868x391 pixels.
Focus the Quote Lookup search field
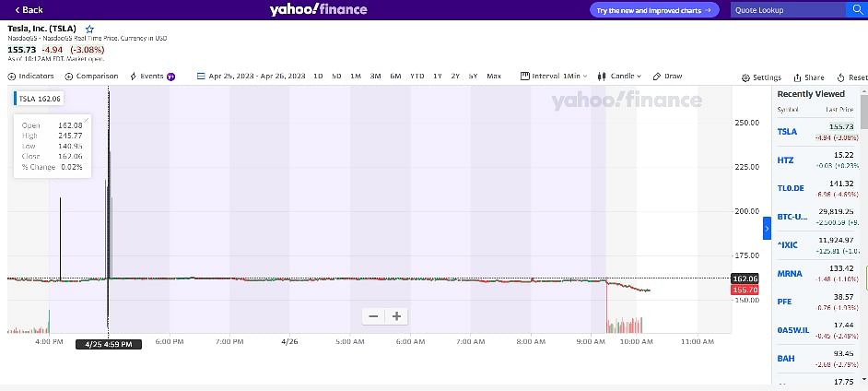click(x=788, y=10)
